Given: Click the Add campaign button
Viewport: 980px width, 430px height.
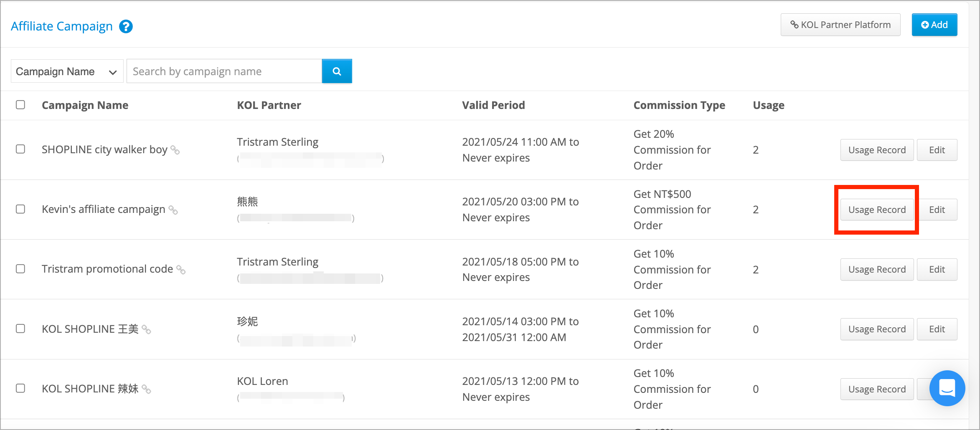Looking at the screenshot, I should tap(934, 25).
